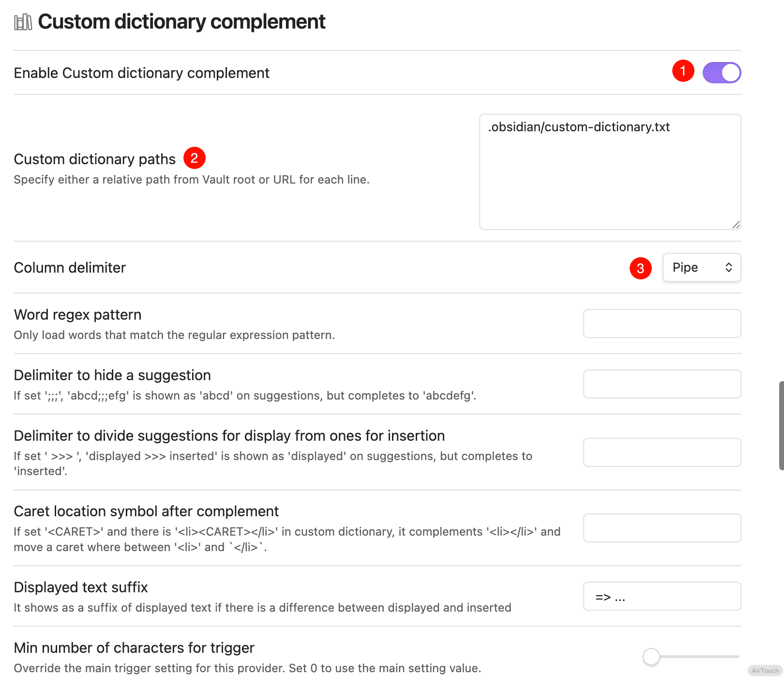
Task: Click the Custom dictionary paths text area
Action: (x=609, y=171)
